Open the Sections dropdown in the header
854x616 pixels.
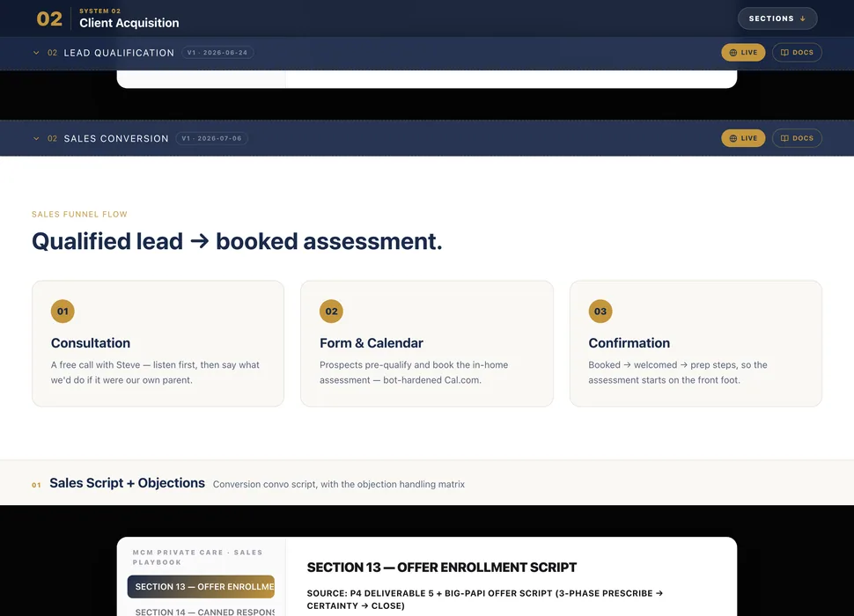coord(777,18)
